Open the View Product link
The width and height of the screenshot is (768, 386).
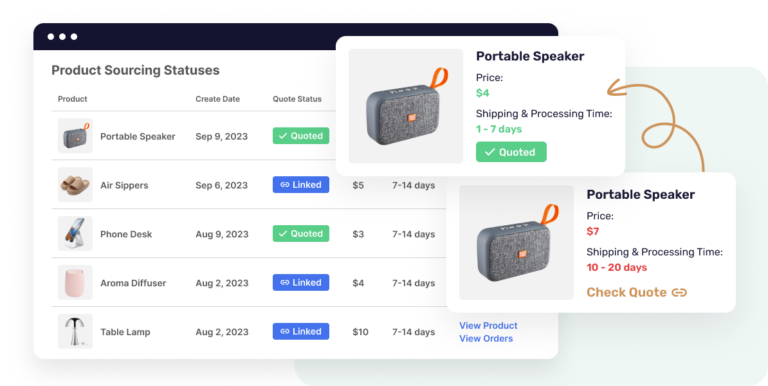coord(488,325)
